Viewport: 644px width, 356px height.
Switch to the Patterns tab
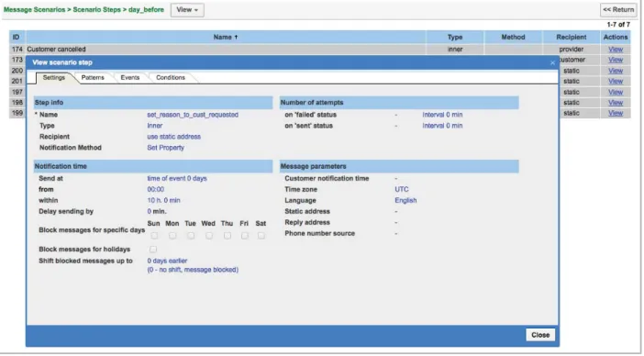[x=93, y=78]
